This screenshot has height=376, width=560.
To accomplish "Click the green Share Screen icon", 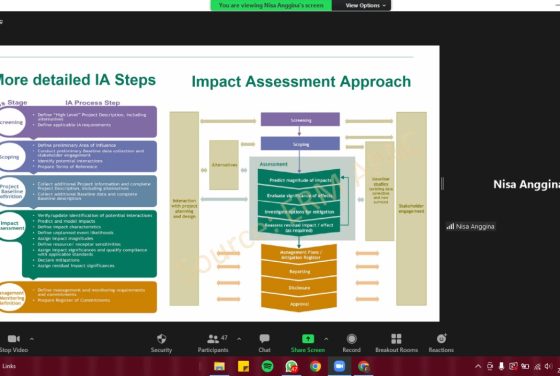I will pos(308,339).
